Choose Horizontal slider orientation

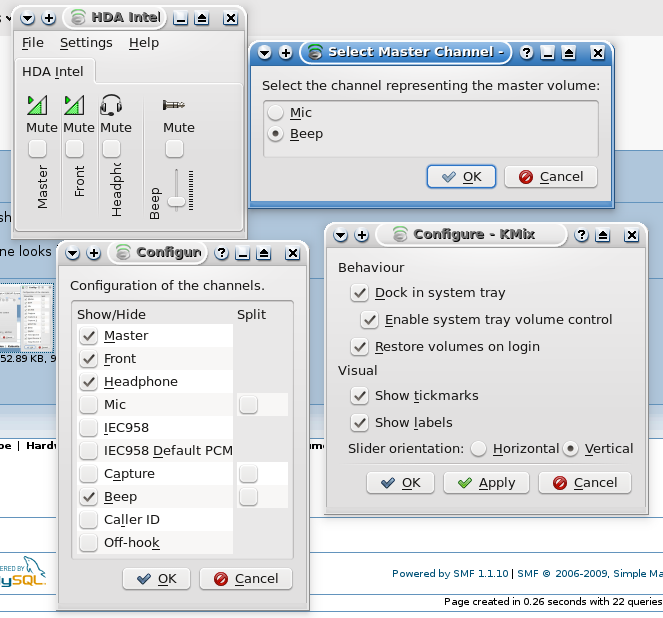click(x=479, y=449)
